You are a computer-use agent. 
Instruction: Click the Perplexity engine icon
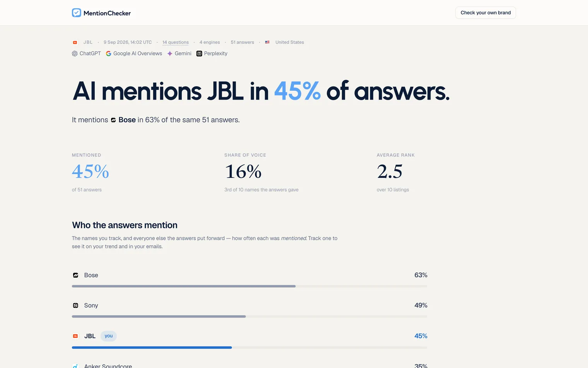(x=199, y=53)
